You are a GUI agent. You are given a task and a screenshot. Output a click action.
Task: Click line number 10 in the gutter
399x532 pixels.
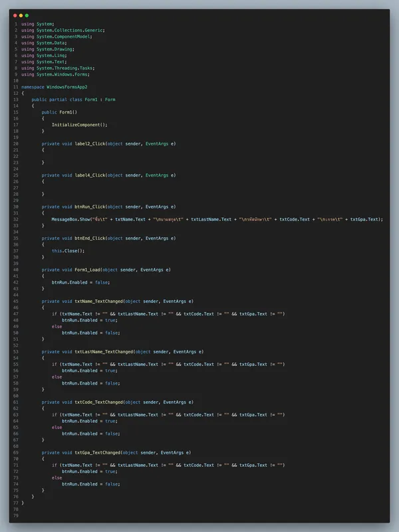(x=15, y=81)
